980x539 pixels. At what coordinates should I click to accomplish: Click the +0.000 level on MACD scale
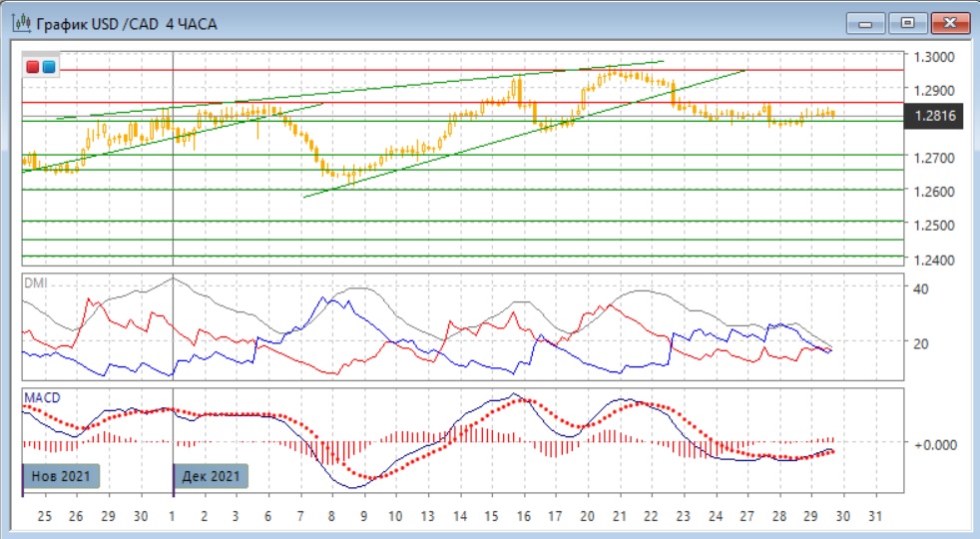[x=937, y=443]
